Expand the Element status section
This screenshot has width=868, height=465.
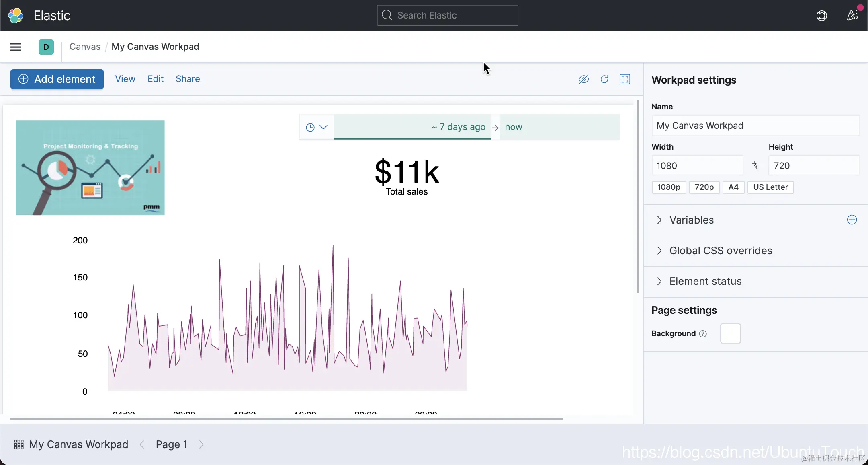[705, 281]
